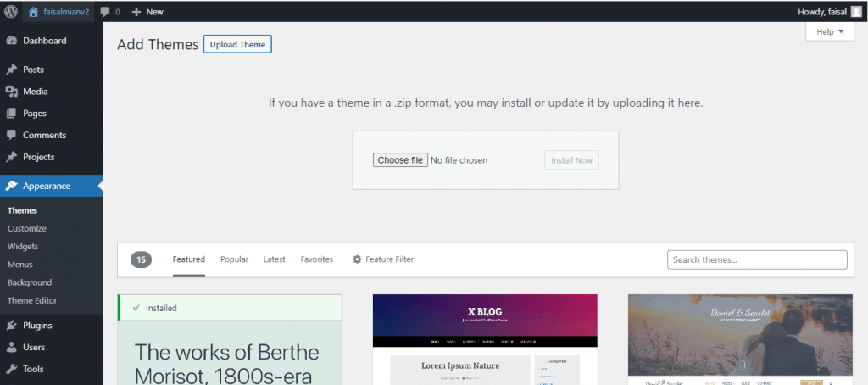Screen dimensions: 868x385
Task: Click the Tools wrench icon
Action: [11, 369]
